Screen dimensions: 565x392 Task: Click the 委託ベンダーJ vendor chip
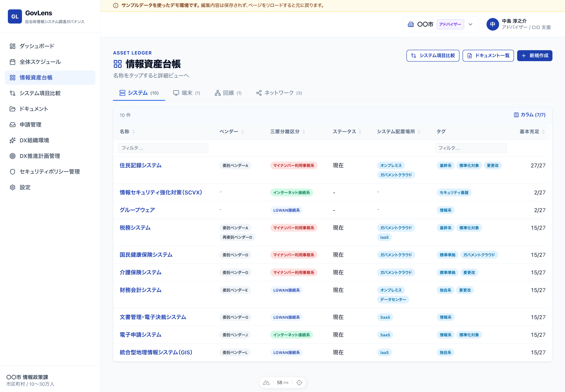point(235,335)
